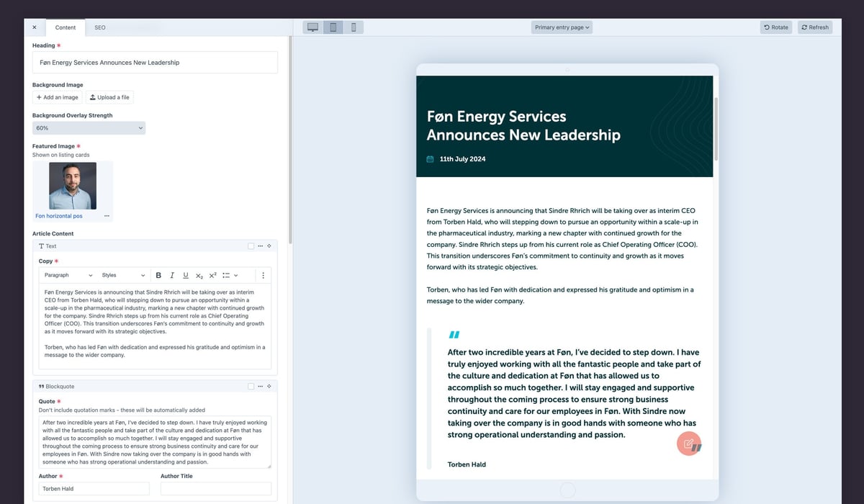Image resolution: width=864 pixels, height=504 pixels.
Task: Click the preview article headline text
Action: pyautogui.click(x=523, y=125)
